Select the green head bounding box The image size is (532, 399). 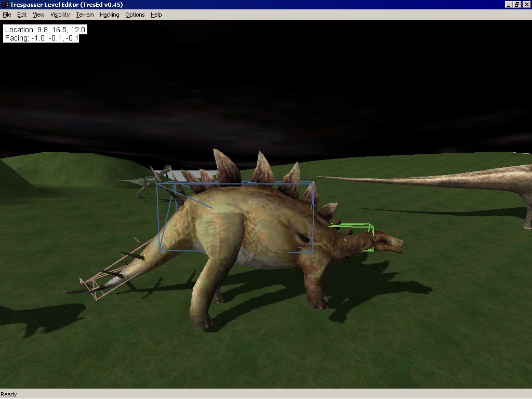353,237
